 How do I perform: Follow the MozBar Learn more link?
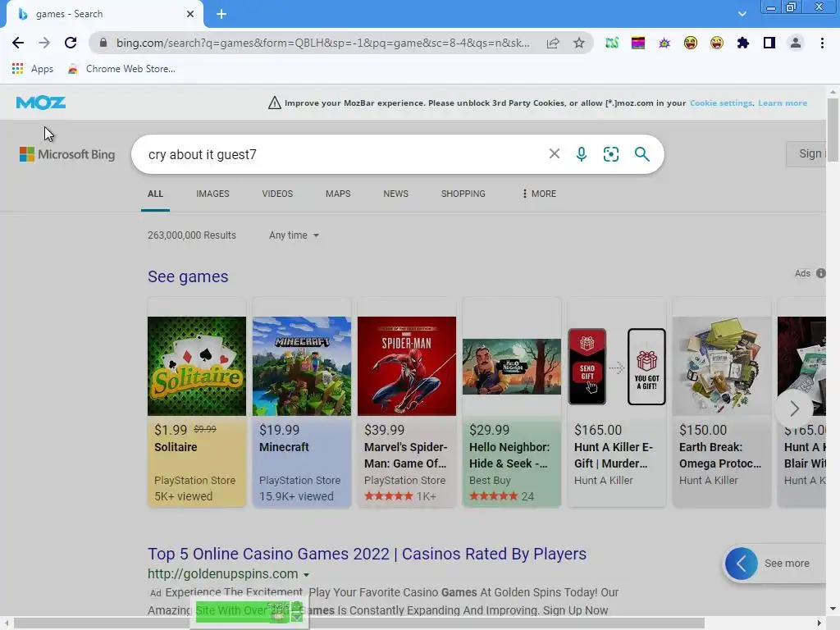(782, 103)
